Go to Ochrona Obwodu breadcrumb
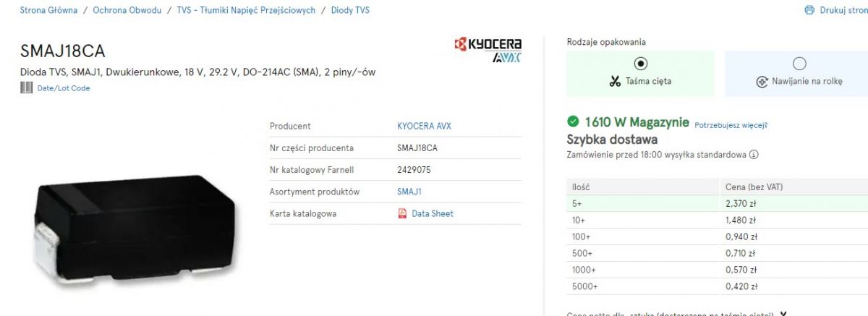The width and height of the screenshot is (868, 316). point(127,11)
